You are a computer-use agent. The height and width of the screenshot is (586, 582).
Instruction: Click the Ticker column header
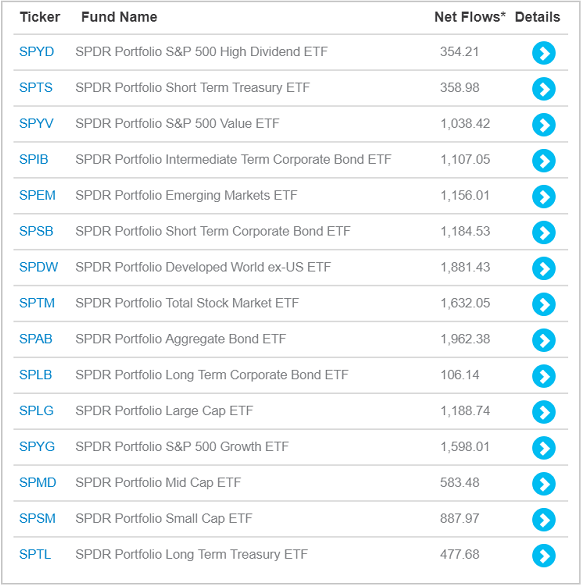point(40,17)
